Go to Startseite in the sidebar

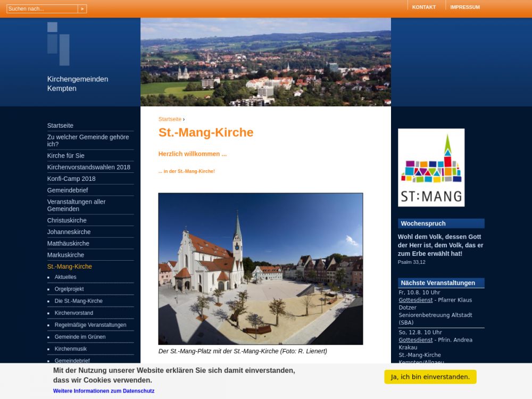tap(60, 126)
